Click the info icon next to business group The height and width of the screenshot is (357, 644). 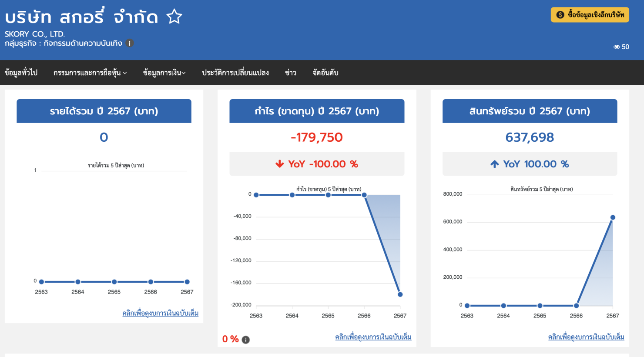129,43
